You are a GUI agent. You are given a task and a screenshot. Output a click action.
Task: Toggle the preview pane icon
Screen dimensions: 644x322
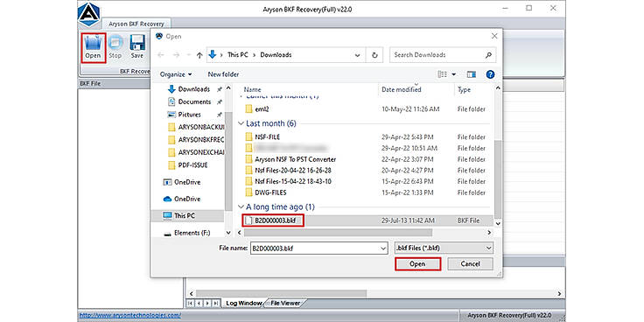pyautogui.click(x=472, y=74)
